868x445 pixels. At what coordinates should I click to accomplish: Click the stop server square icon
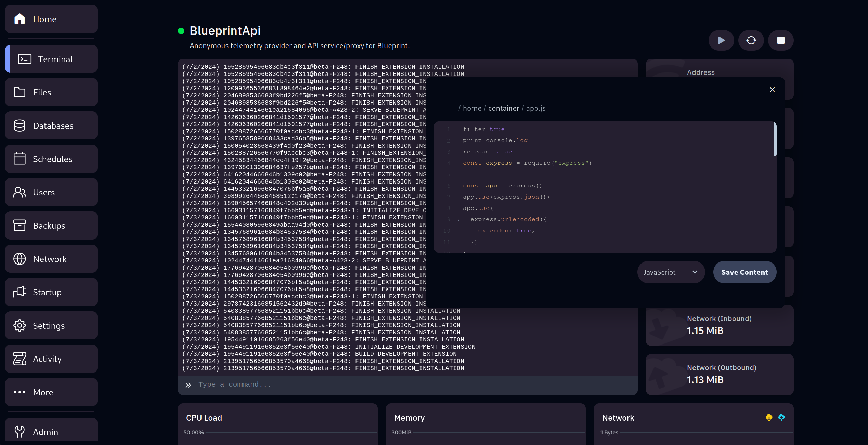click(781, 40)
